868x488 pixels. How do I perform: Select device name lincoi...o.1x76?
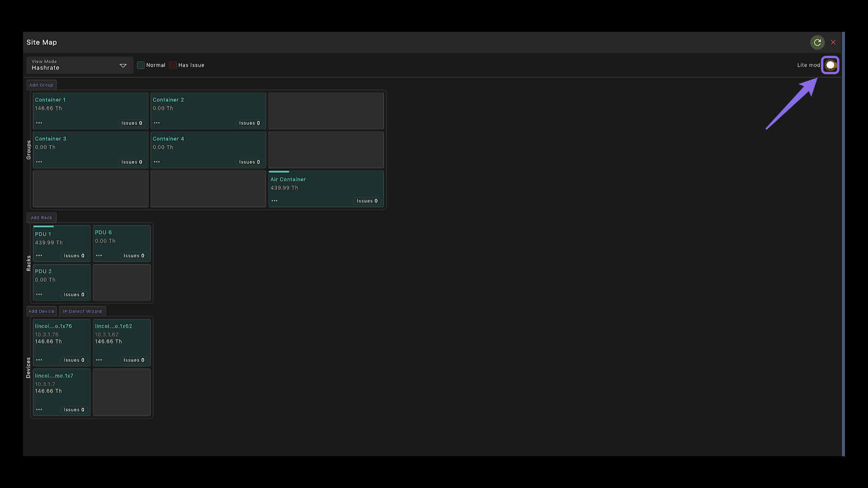53,326
